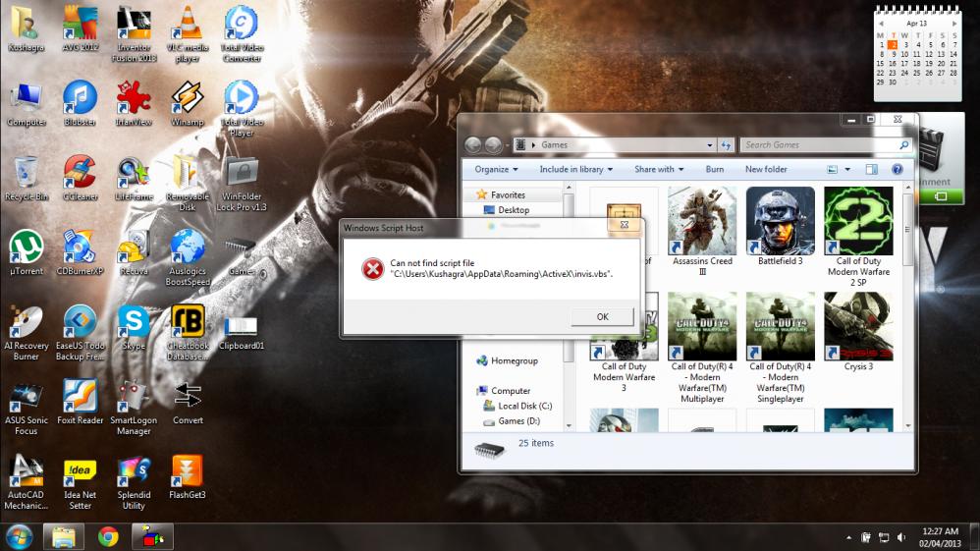Select Computer in navigation pane

click(510, 391)
